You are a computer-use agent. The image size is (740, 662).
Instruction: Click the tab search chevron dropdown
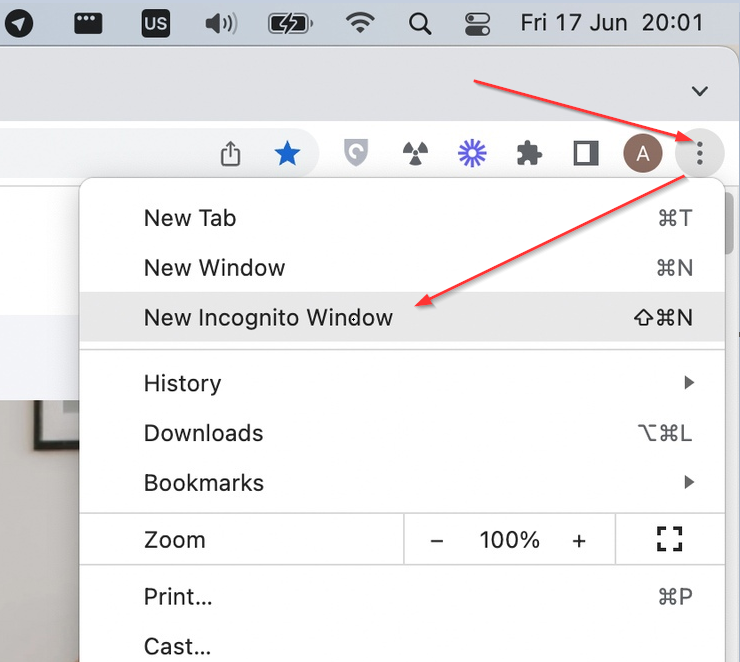[x=700, y=91]
